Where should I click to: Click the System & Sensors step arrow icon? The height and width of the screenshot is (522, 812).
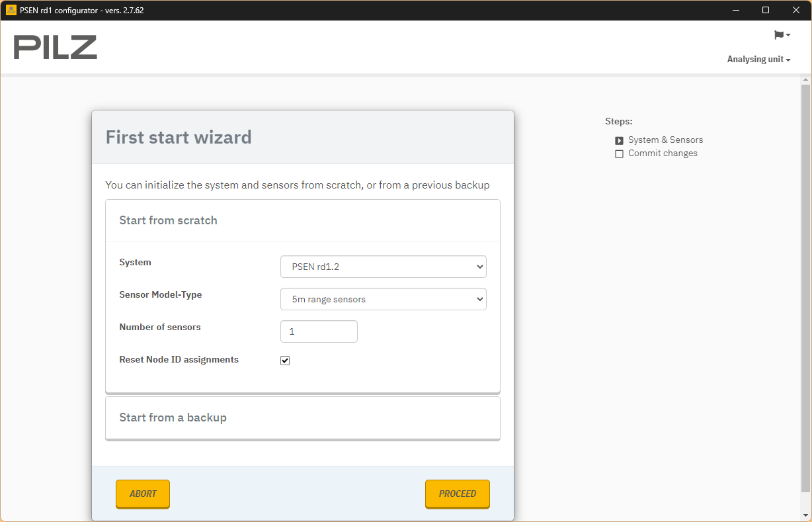[619, 140]
